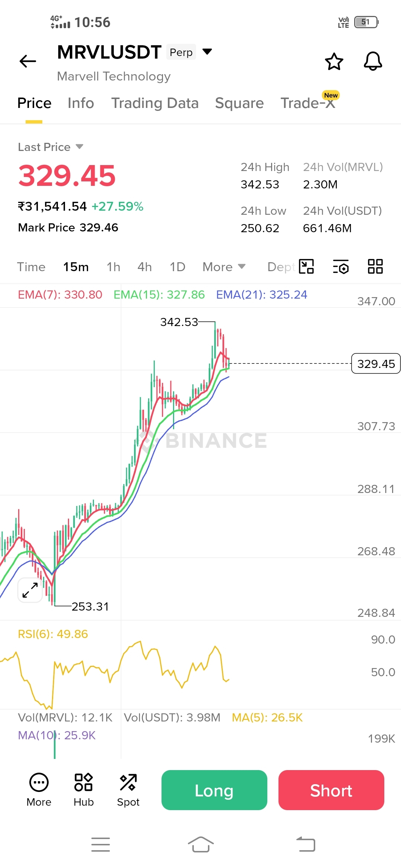Tap the Vol(MRVL): 12.1K label
Image resolution: width=401 pixels, height=868 pixels.
point(65,717)
